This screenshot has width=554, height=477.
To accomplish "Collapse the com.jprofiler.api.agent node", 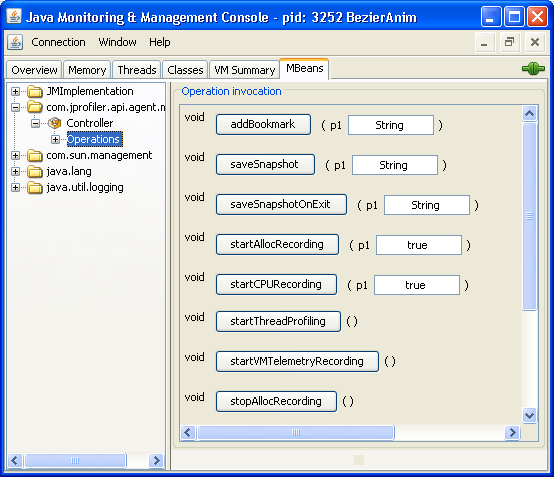I will [x=15, y=107].
